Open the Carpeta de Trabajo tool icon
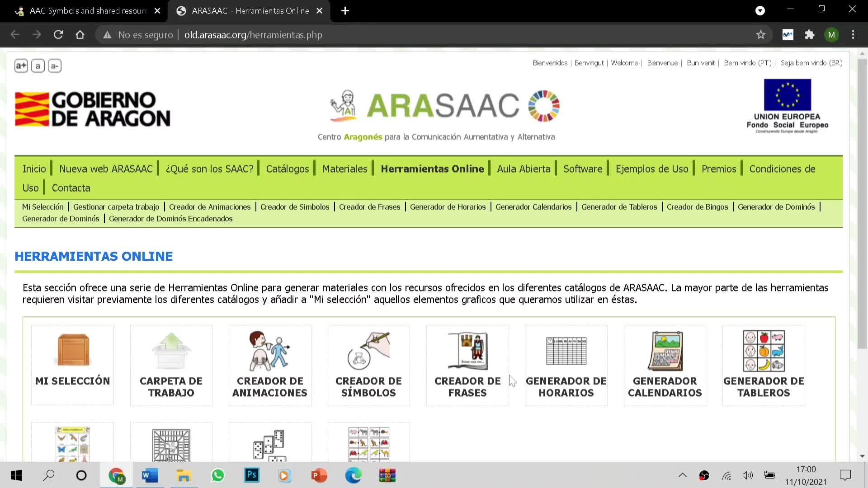The width and height of the screenshot is (868, 488). 171,351
